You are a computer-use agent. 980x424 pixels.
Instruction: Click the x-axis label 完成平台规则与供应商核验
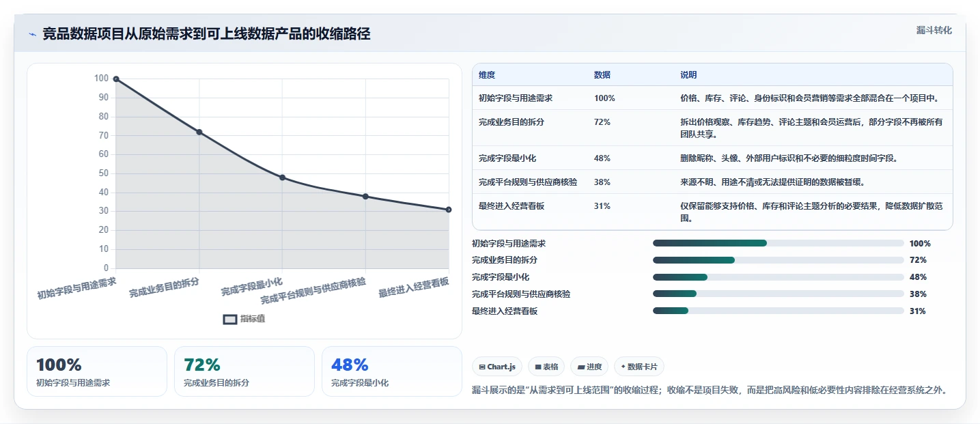tap(313, 291)
